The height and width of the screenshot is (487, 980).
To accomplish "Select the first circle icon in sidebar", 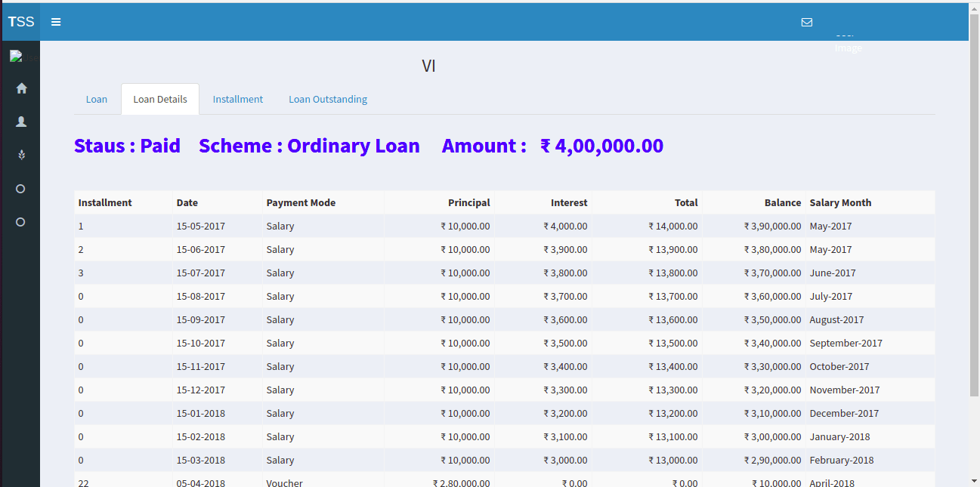I will tap(21, 189).
